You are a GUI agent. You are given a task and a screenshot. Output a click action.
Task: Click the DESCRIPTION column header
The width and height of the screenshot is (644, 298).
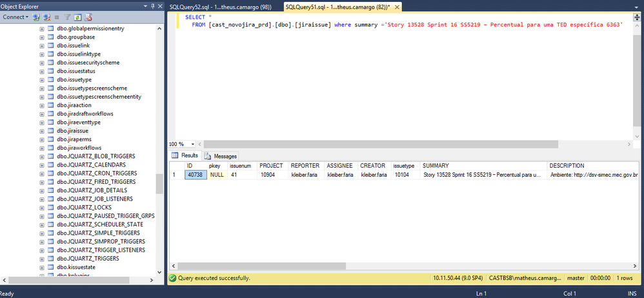coord(594,166)
